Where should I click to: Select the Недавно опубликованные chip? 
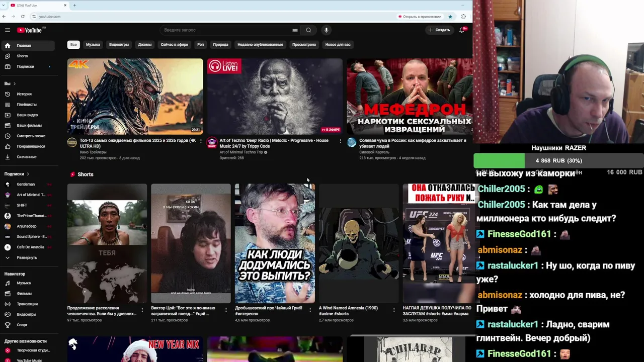point(260,45)
